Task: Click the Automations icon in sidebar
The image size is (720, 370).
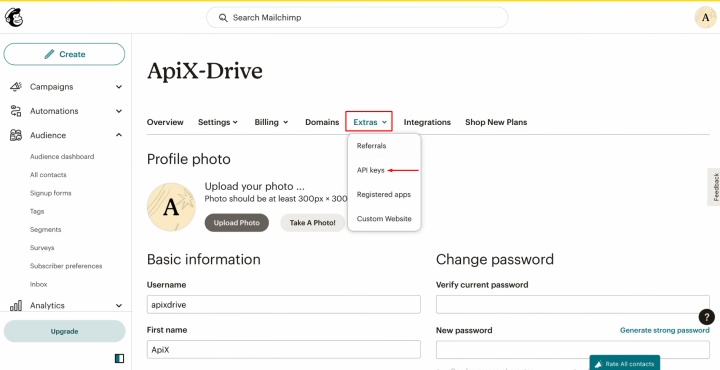Action: [16, 111]
